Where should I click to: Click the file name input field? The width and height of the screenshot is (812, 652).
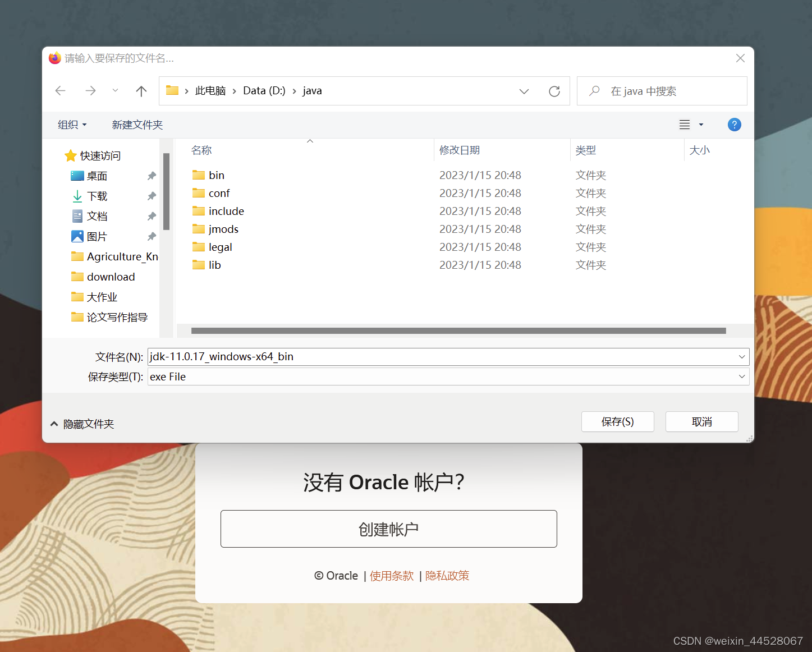(442, 356)
